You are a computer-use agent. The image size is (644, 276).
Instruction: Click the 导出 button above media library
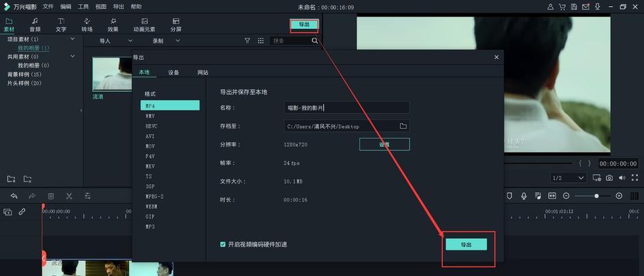tap(304, 25)
